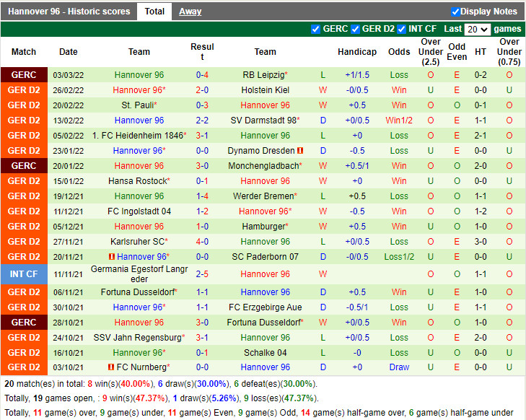This screenshot has width=526, height=420.
Task: Uncheck the GERC league filter
Action: 315,29
